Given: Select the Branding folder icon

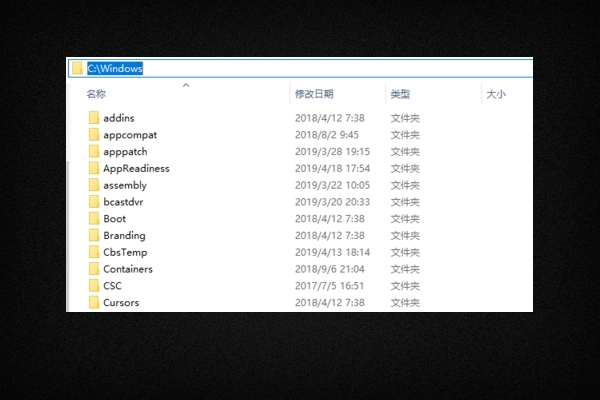Looking at the screenshot, I should pyautogui.click(x=94, y=235).
